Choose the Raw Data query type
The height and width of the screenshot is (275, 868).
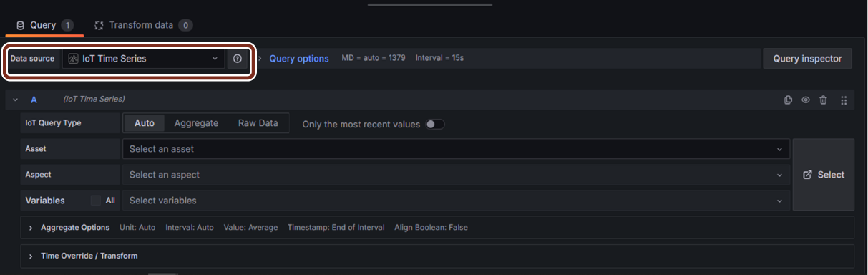[x=258, y=123]
